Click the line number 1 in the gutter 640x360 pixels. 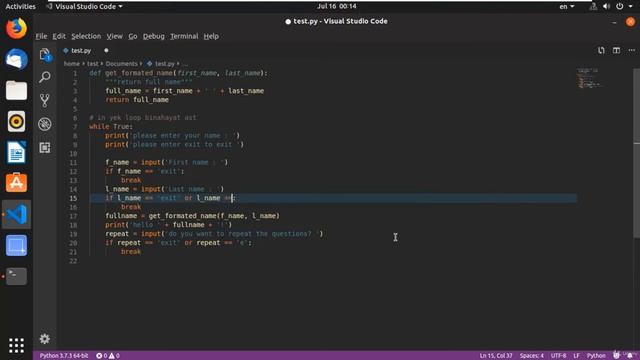tap(75, 73)
